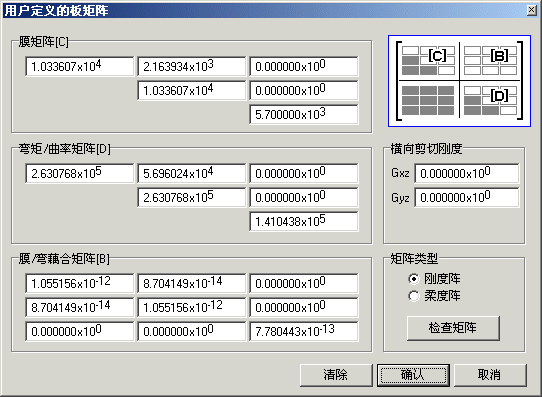
Task: Click the 横向剪切刚度 group label
Action: [x=426, y=149]
